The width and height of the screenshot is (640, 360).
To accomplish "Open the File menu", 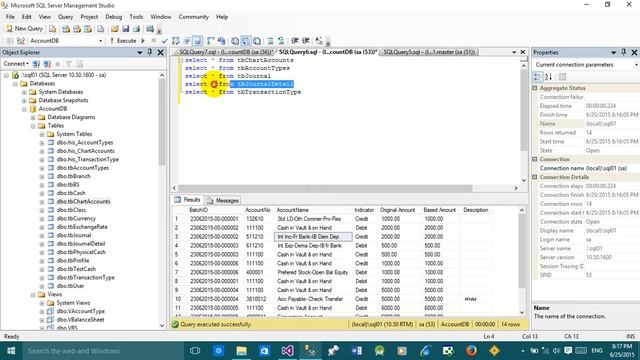I will (10, 17).
